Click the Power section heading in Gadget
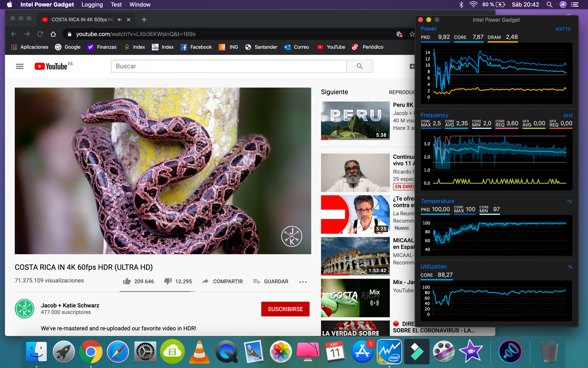This screenshot has width=588, height=368. click(428, 29)
